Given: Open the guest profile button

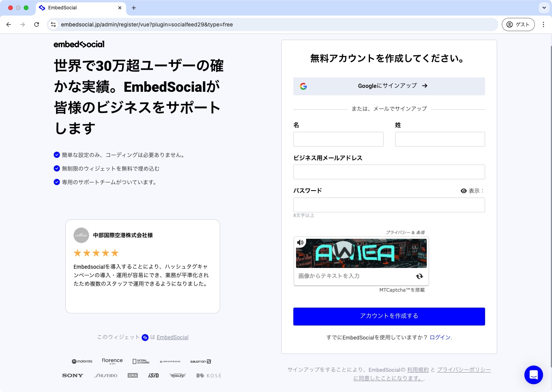Looking at the screenshot, I should point(518,24).
